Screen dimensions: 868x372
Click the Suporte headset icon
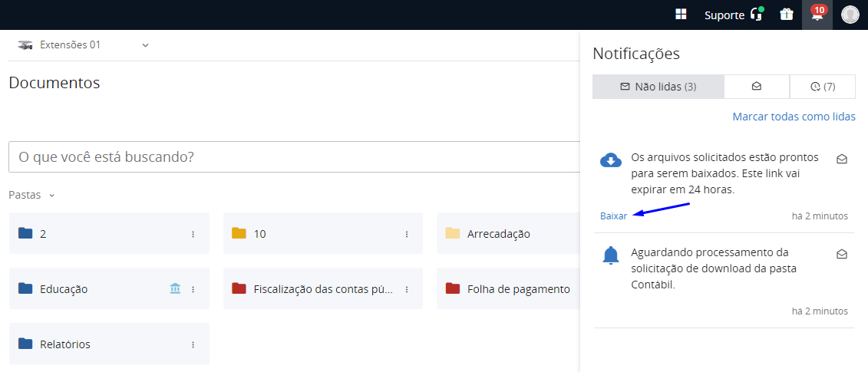pos(757,15)
